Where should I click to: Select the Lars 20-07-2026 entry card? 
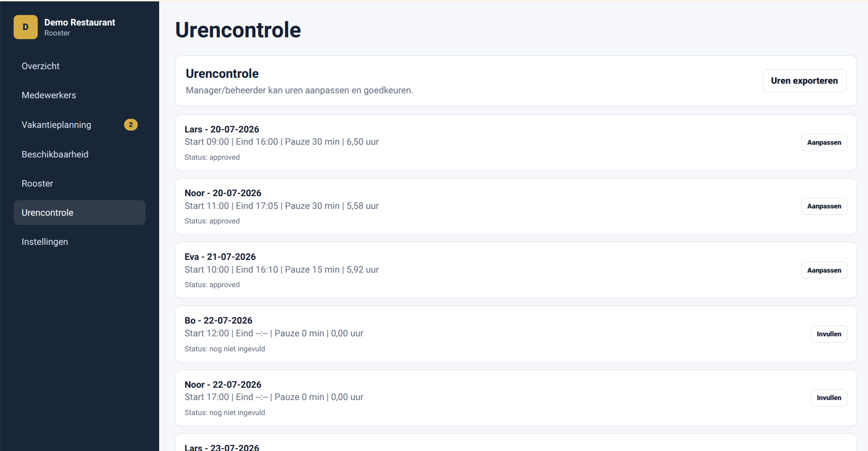tap(516, 142)
